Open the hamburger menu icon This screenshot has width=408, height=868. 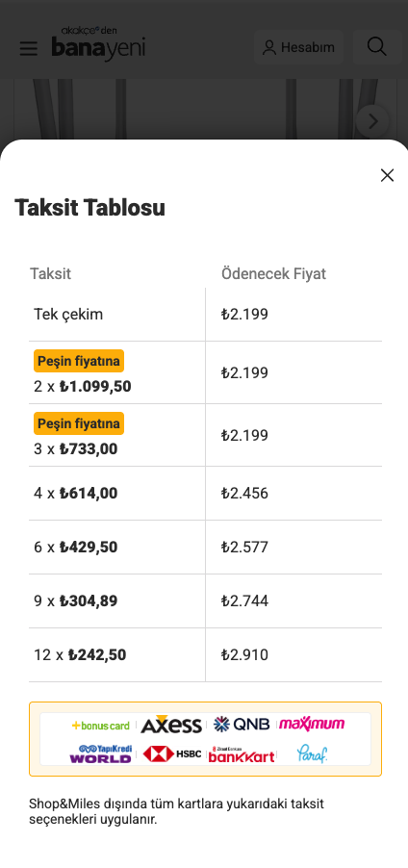(28, 48)
